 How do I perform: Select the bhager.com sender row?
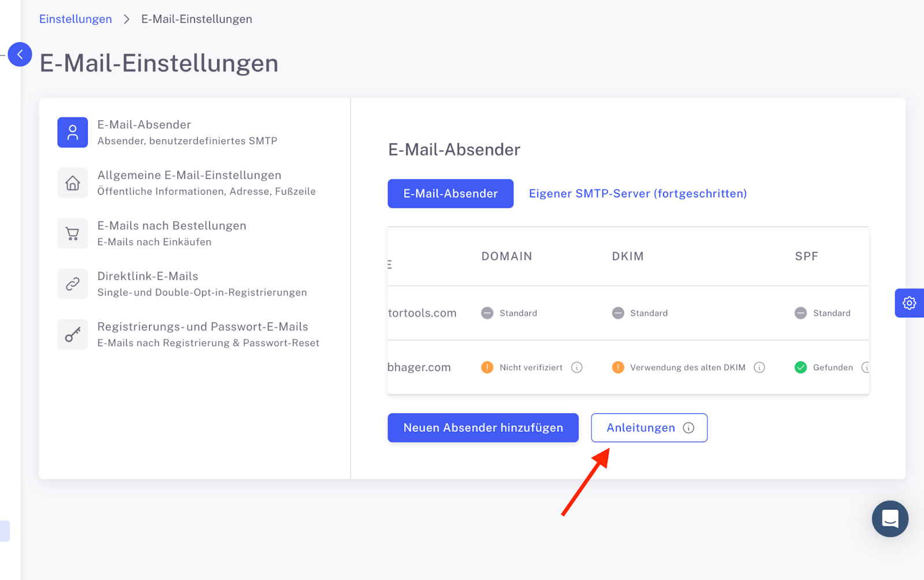(628, 368)
